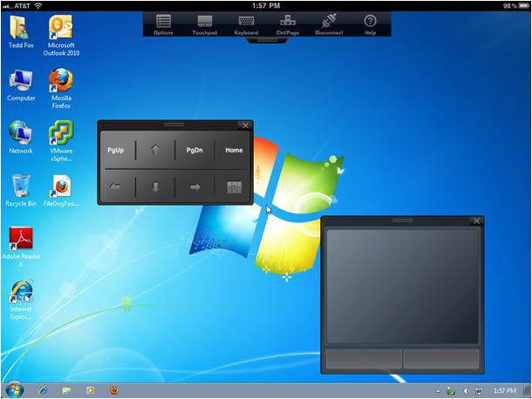This screenshot has width=532, height=399.
Task: Open the Windows Start menu
Action: (x=14, y=390)
